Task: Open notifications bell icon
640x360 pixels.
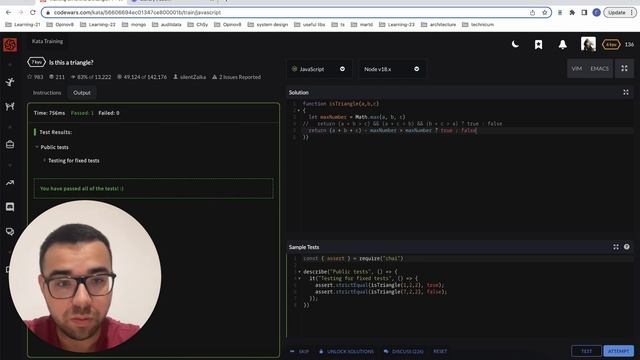Action: [x=562, y=44]
